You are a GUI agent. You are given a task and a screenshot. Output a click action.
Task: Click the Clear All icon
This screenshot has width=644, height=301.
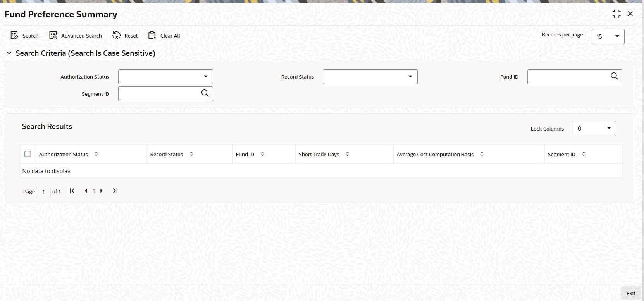point(152,35)
